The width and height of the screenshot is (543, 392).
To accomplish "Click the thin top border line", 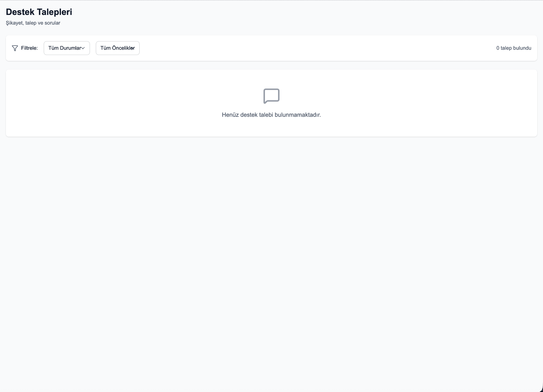I will coord(271,0).
